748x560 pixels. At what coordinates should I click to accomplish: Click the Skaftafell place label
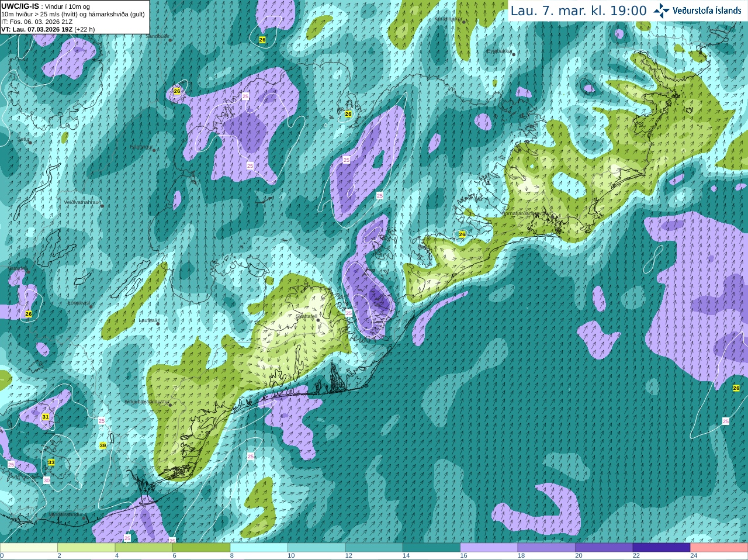coord(306,316)
